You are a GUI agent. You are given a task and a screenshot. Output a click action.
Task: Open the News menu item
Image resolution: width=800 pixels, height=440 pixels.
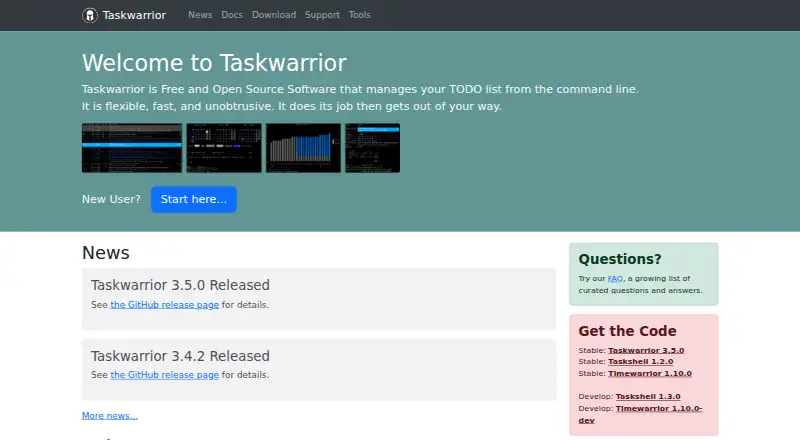pos(200,15)
